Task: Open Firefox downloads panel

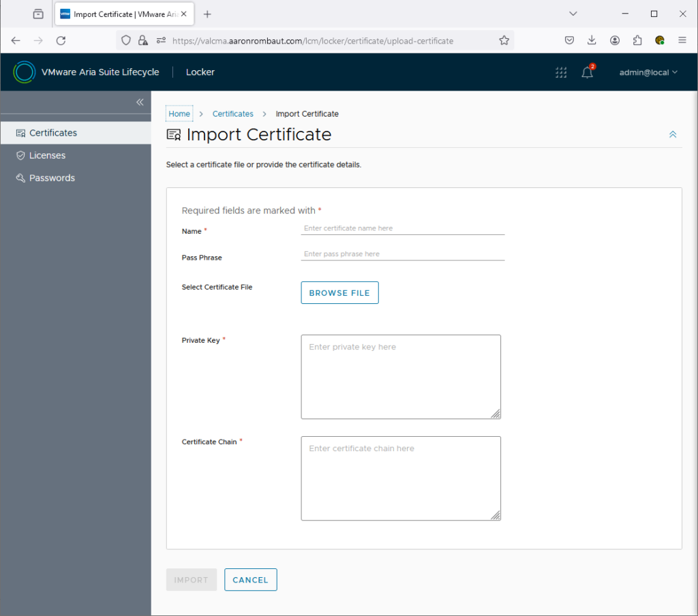Action: click(592, 41)
